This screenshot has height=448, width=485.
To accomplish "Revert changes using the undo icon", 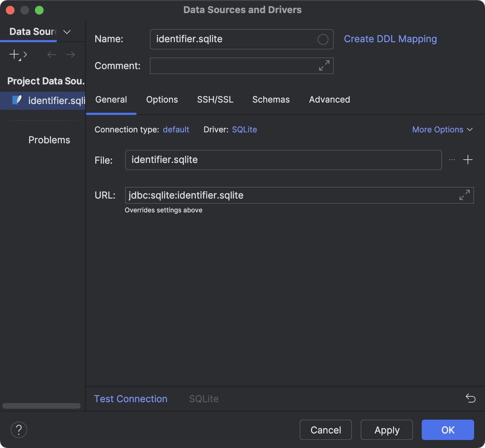I will point(470,399).
